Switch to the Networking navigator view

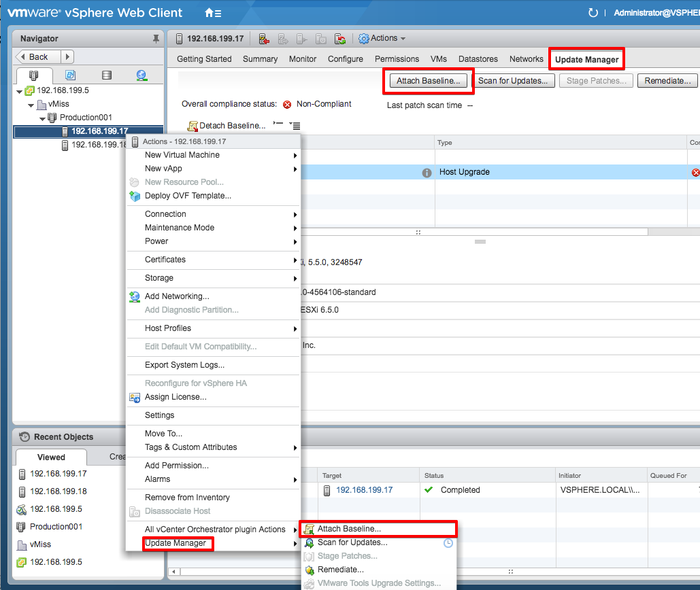pos(142,75)
